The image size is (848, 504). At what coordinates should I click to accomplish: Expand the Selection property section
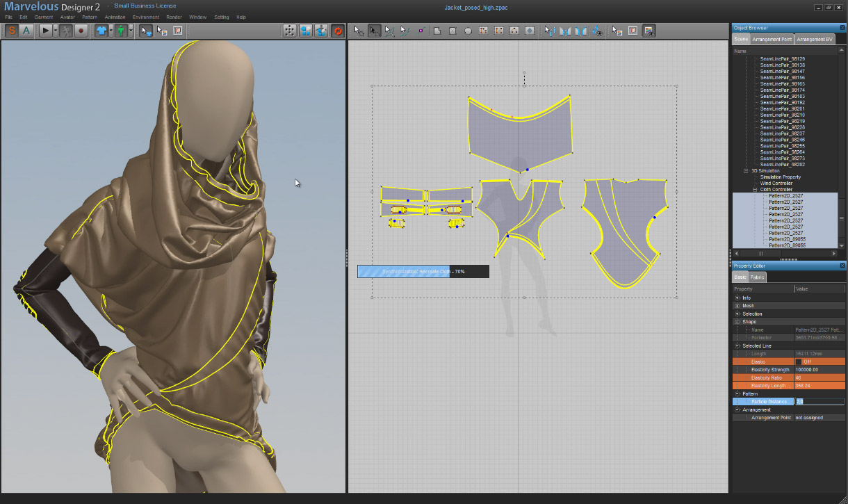[737, 314]
